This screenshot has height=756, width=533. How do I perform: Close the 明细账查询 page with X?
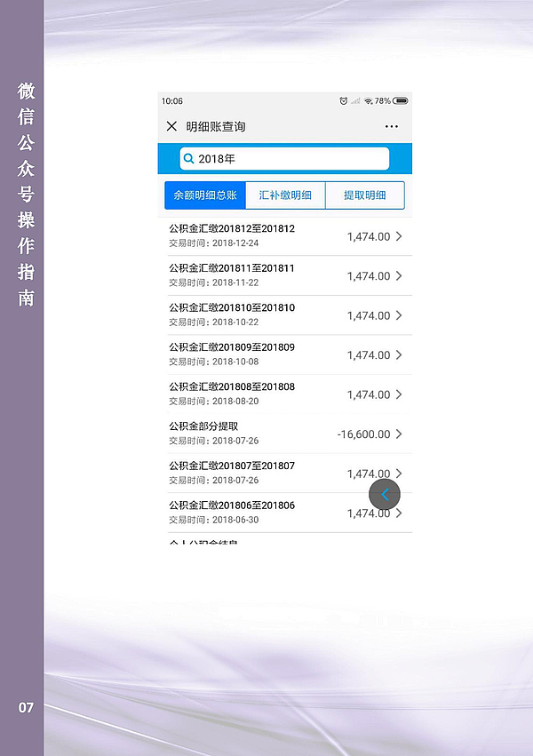coord(171,127)
